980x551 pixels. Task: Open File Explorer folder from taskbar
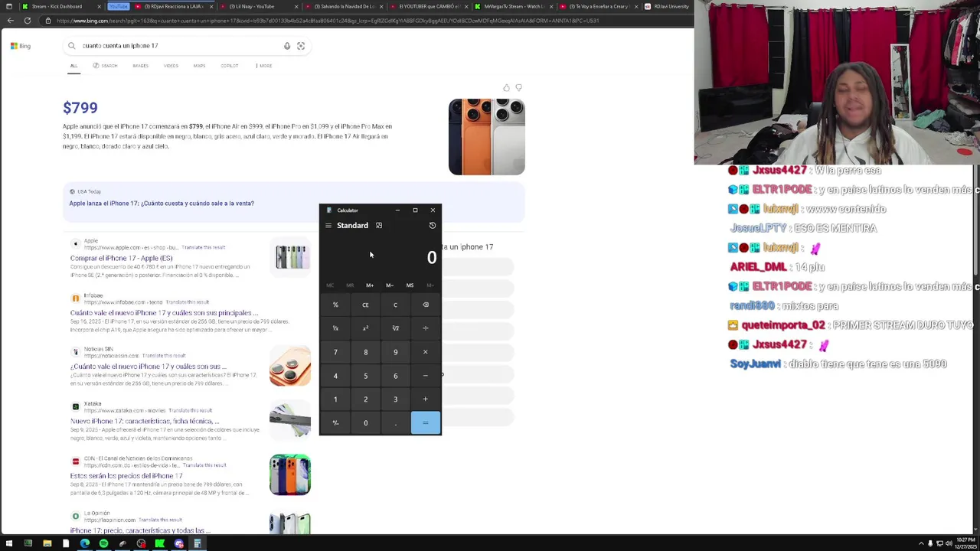[x=47, y=544]
